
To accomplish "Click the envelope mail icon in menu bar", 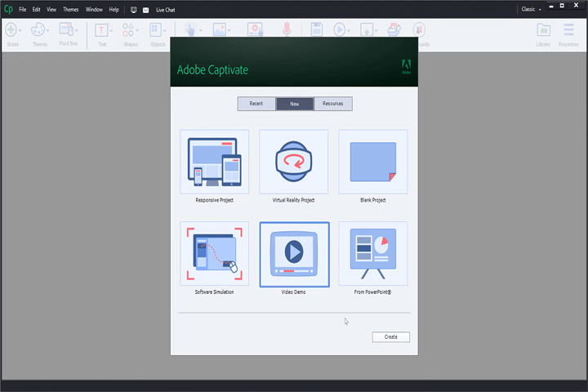I will pyautogui.click(x=145, y=10).
